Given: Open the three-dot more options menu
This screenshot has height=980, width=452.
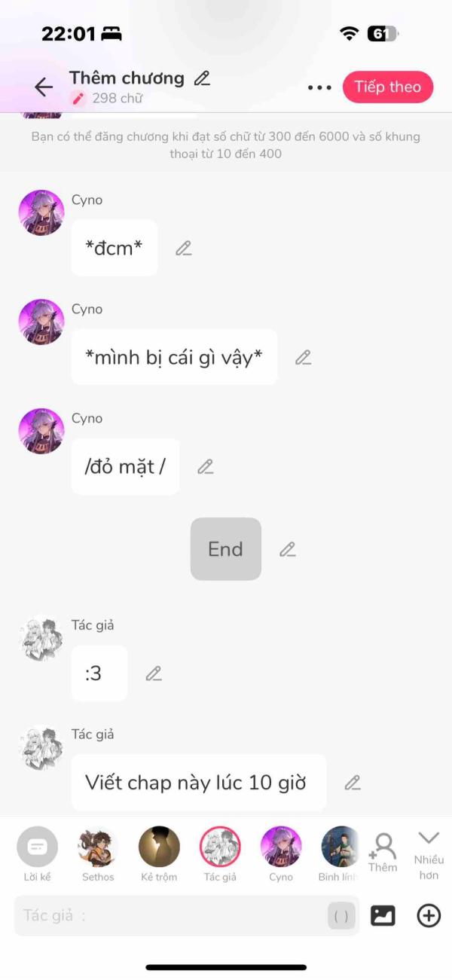Looking at the screenshot, I should coord(319,87).
